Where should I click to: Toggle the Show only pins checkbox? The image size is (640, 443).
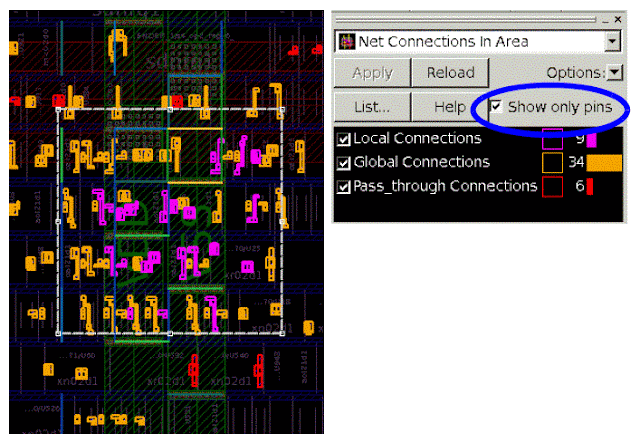[x=496, y=107]
